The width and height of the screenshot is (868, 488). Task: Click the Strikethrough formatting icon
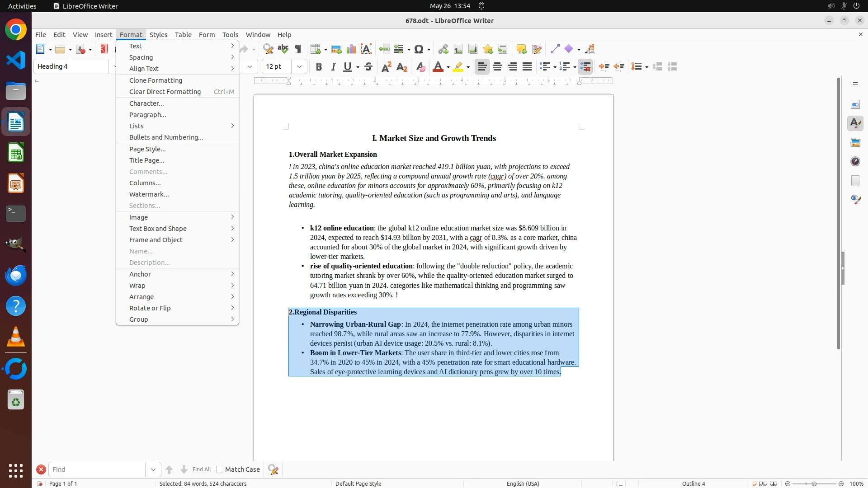coord(368,67)
